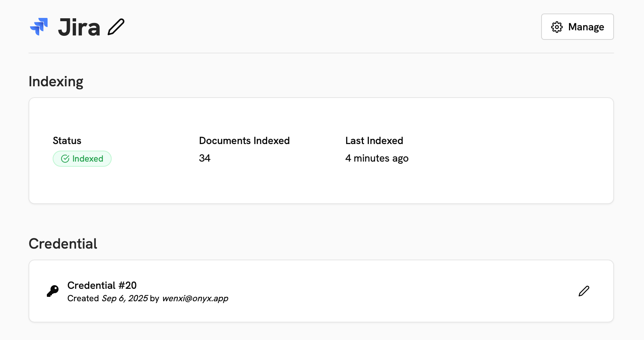Click the gear icon in the Manage button
This screenshot has height=340, width=644.
click(557, 27)
